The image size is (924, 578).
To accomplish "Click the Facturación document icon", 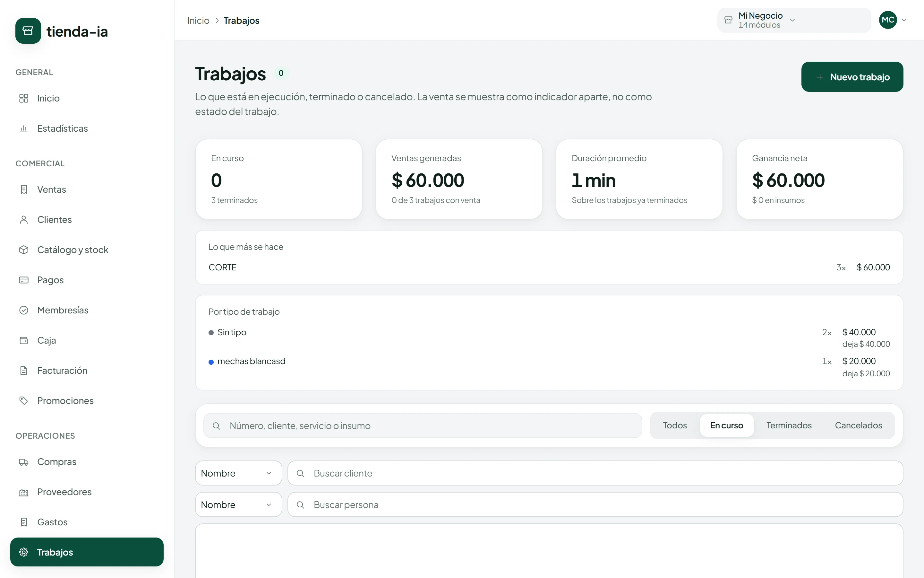I will pyautogui.click(x=24, y=371).
